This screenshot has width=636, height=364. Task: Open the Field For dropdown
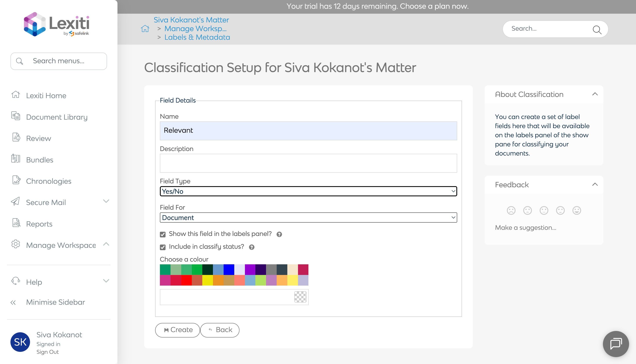pyautogui.click(x=308, y=217)
